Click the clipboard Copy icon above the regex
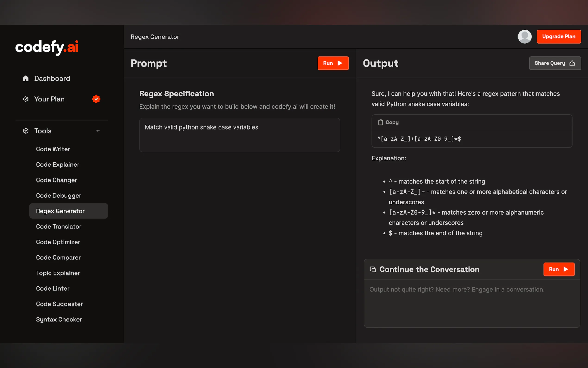The width and height of the screenshot is (588, 368). click(380, 122)
